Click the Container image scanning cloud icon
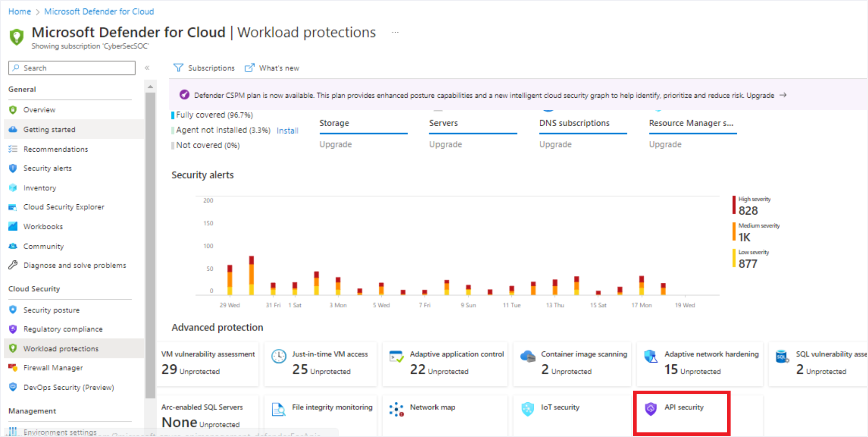Image resolution: width=868 pixels, height=437 pixels. (x=528, y=356)
